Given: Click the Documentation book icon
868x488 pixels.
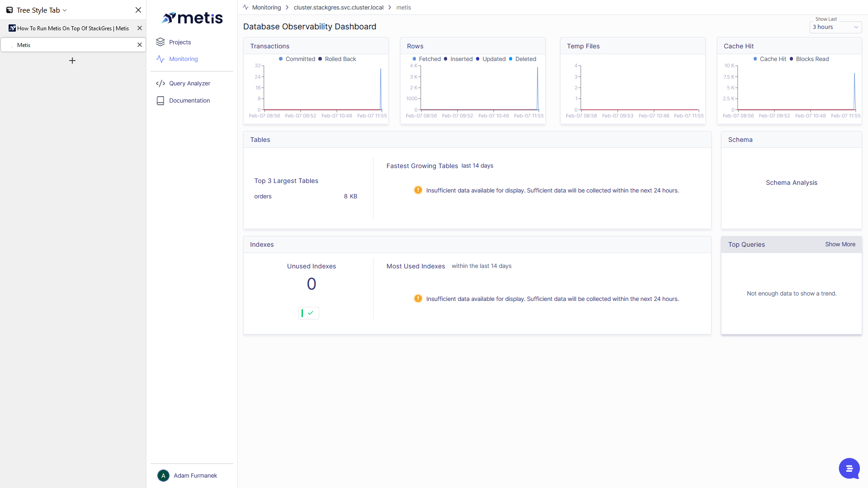Looking at the screenshot, I should tap(160, 101).
